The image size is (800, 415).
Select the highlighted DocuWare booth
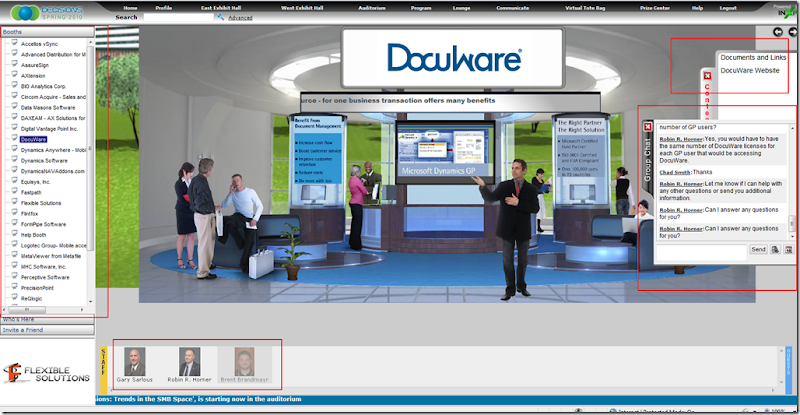coord(33,139)
